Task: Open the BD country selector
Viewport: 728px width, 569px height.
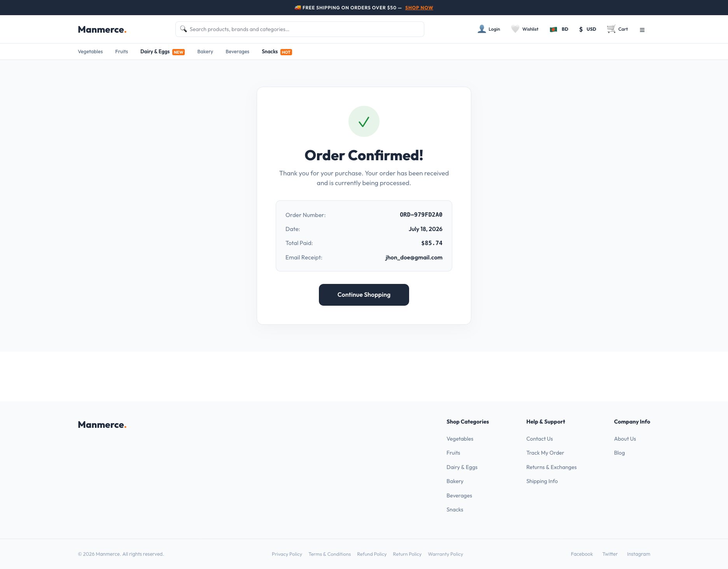Action: coord(559,29)
